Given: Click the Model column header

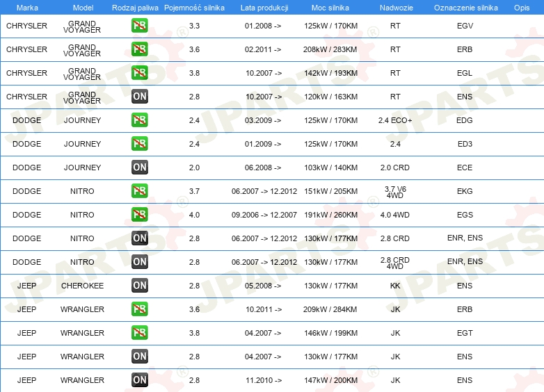Looking at the screenshot, I should pos(82,8).
